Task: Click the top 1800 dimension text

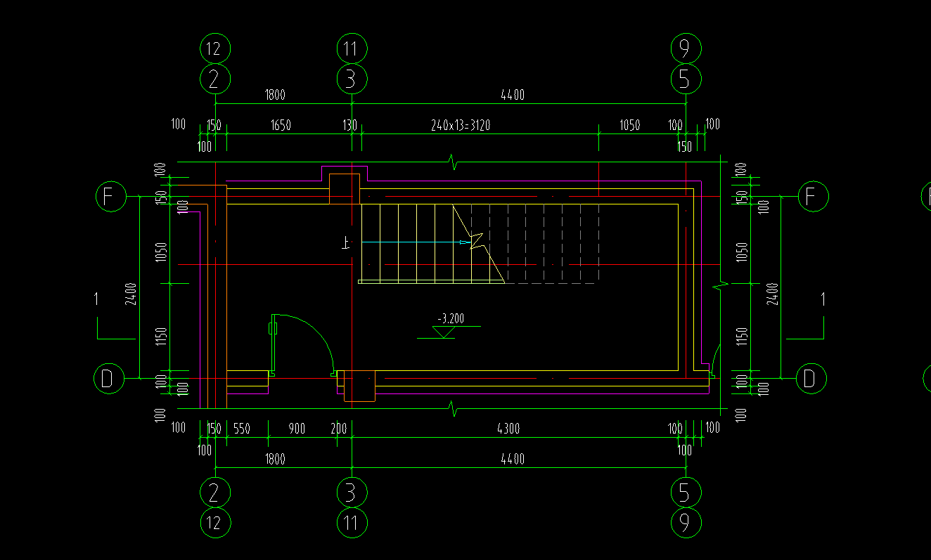Action: 274,95
